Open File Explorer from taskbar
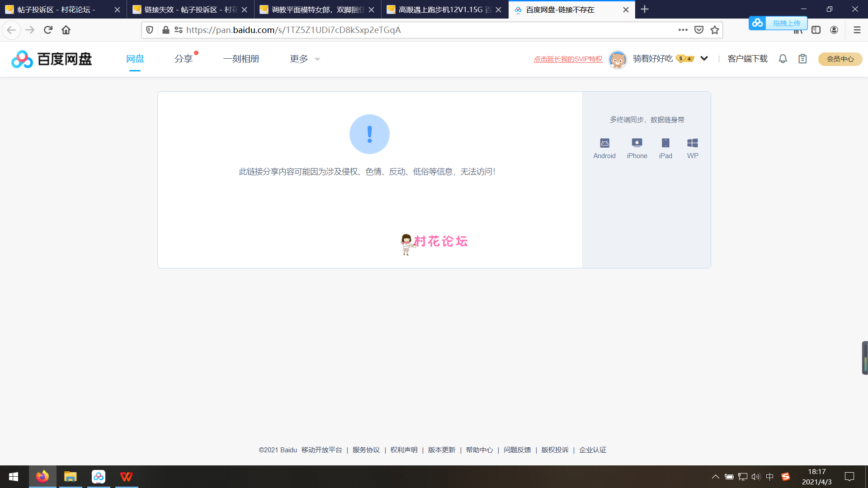 point(71,477)
